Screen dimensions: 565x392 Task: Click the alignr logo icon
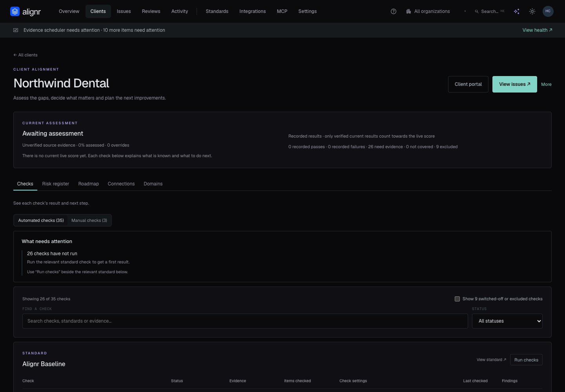point(15,11)
